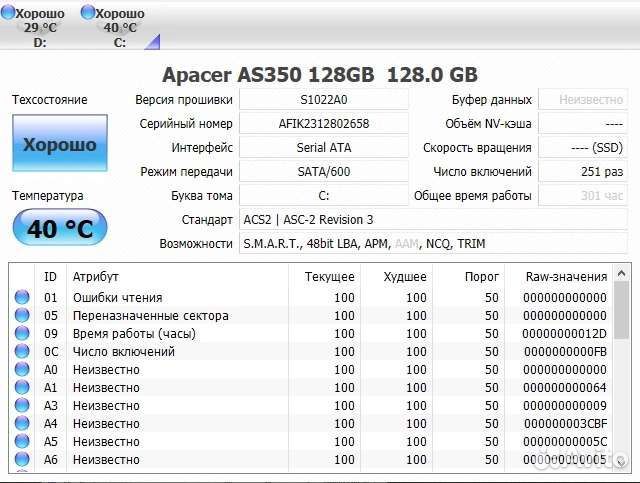Click the blue status orb for drive C:
This screenshot has width=640, height=483.
pos(87,13)
